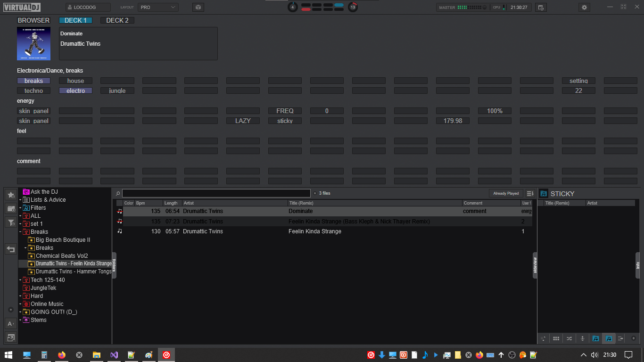Switch to the DECK 2 tab
The image size is (644, 362).
click(x=117, y=20)
